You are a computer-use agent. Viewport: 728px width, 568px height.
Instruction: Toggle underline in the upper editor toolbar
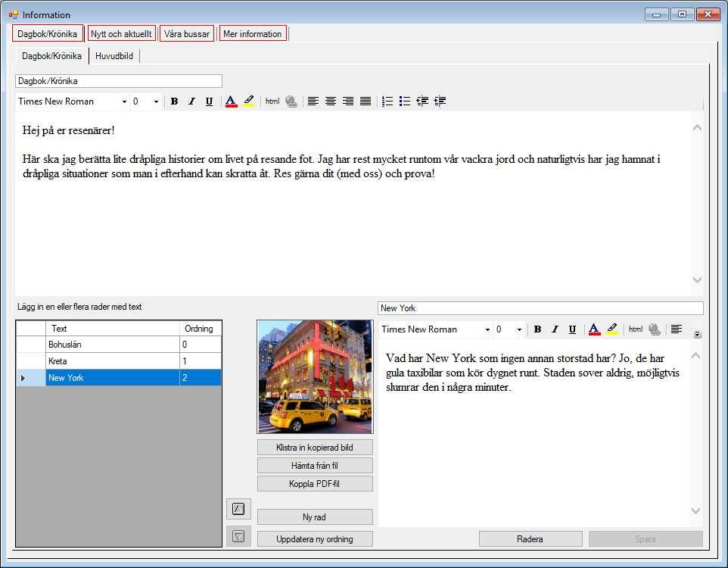pos(209,101)
